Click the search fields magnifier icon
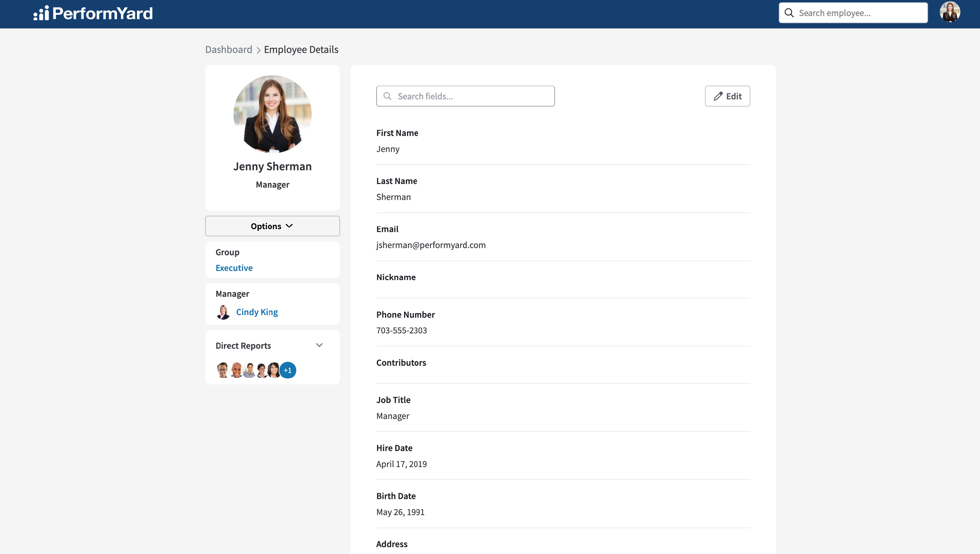The width and height of the screenshot is (980, 554). coord(387,96)
